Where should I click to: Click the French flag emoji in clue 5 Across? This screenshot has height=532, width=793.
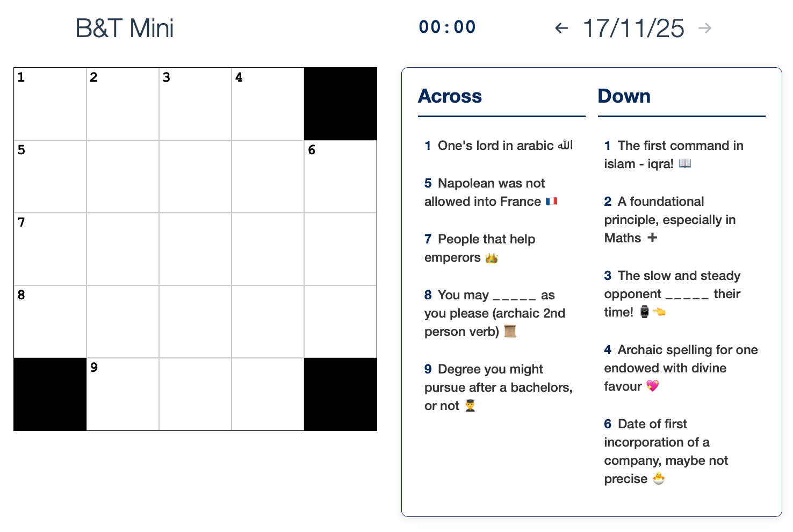click(552, 201)
